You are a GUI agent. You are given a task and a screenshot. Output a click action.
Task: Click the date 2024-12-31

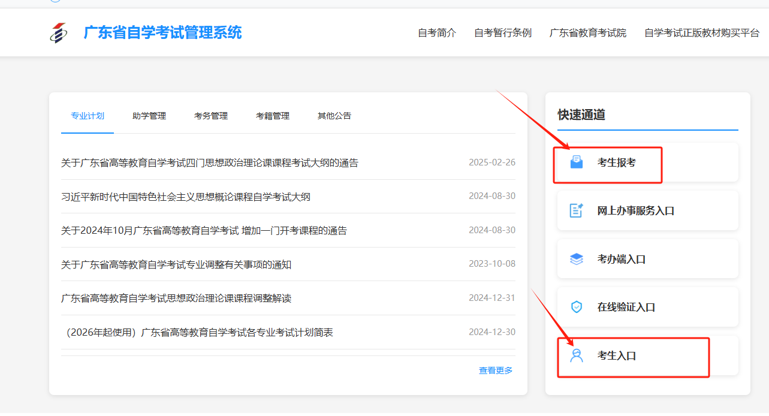(492, 298)
